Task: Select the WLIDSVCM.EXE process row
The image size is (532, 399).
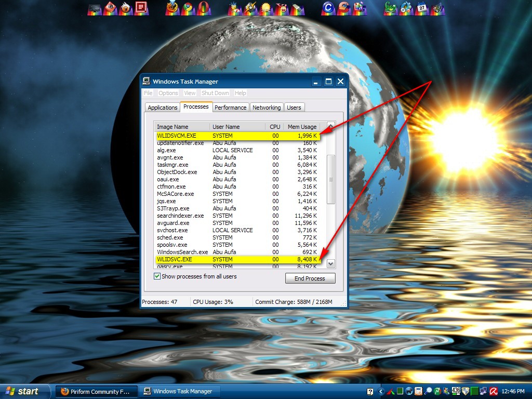Action: 237,136
